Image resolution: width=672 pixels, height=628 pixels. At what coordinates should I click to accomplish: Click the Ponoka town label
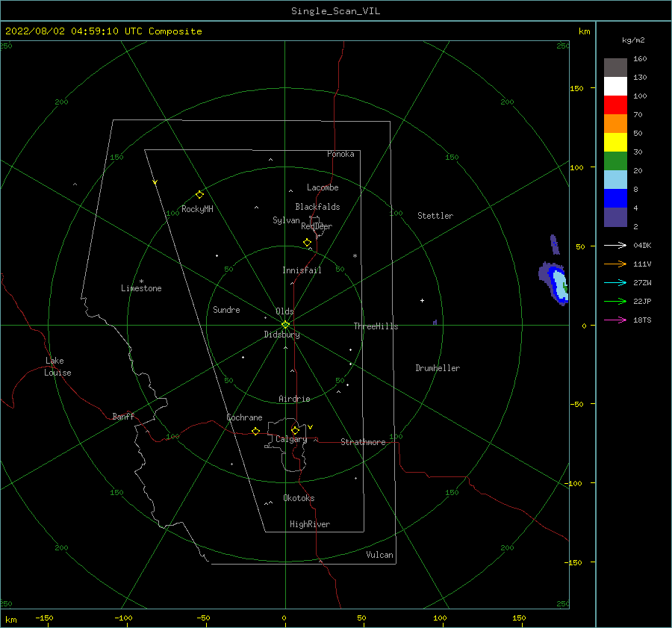[x=340, y=154]
